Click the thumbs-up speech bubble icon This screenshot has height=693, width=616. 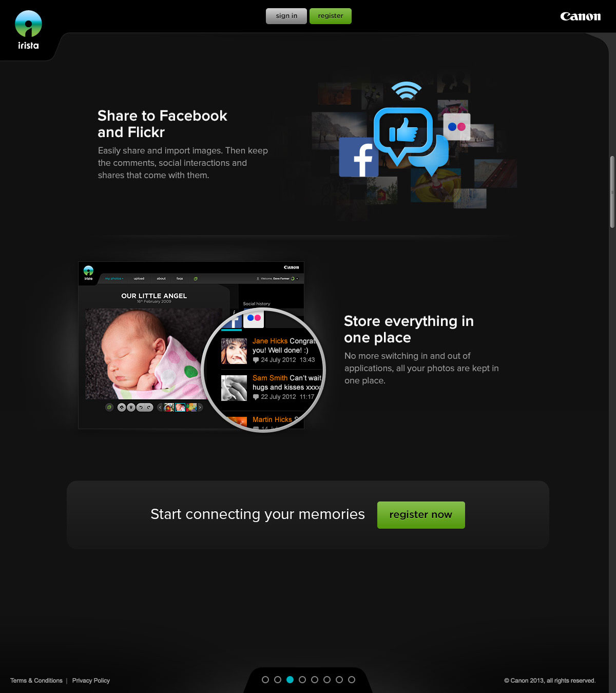403,132
